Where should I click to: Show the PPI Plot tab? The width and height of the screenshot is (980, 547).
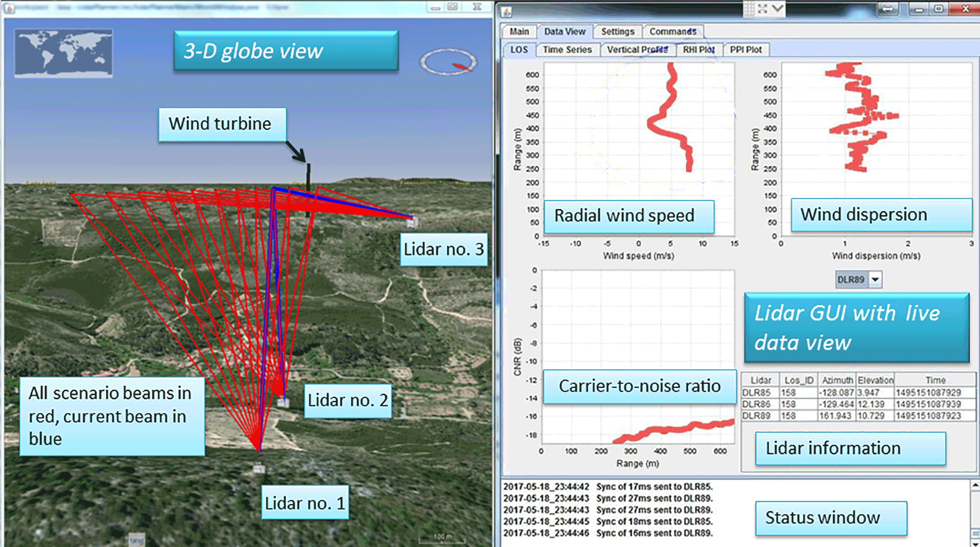tap(745, 50)
